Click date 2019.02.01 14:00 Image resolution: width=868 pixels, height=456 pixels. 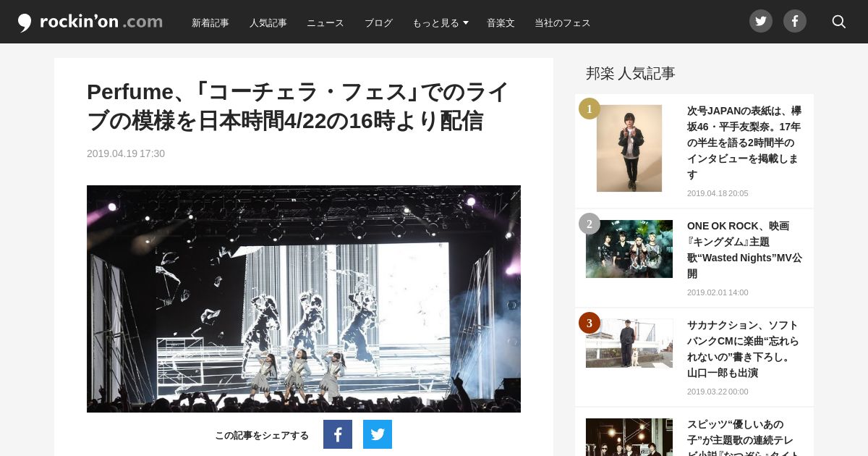(718, 292)
